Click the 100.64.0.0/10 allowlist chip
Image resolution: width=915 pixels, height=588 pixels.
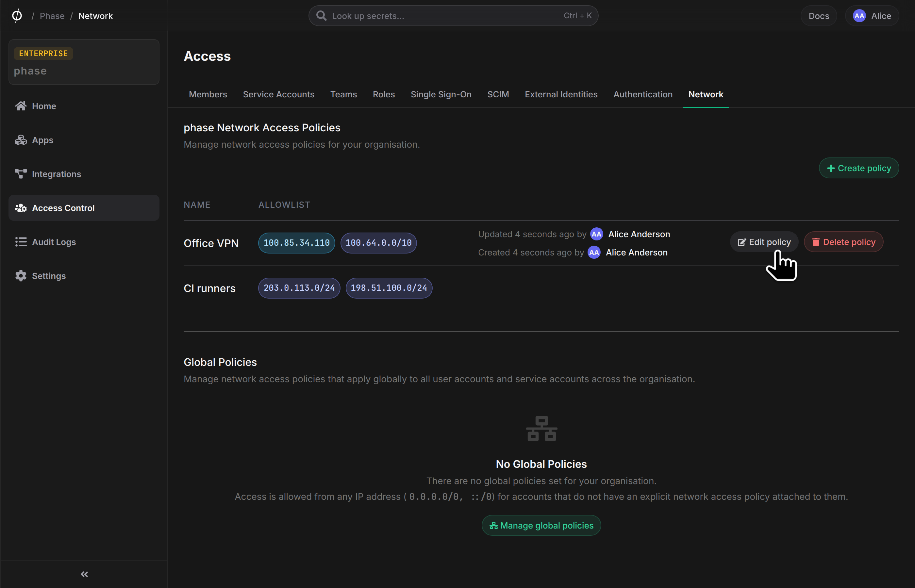coord(378,243)
